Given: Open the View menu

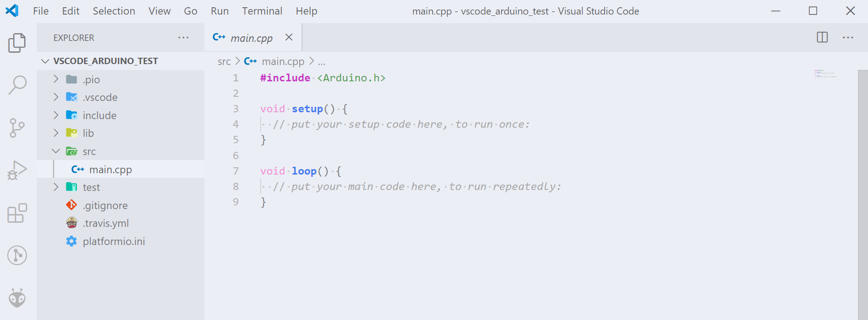Looking at the screenshot, I should 159,11.
